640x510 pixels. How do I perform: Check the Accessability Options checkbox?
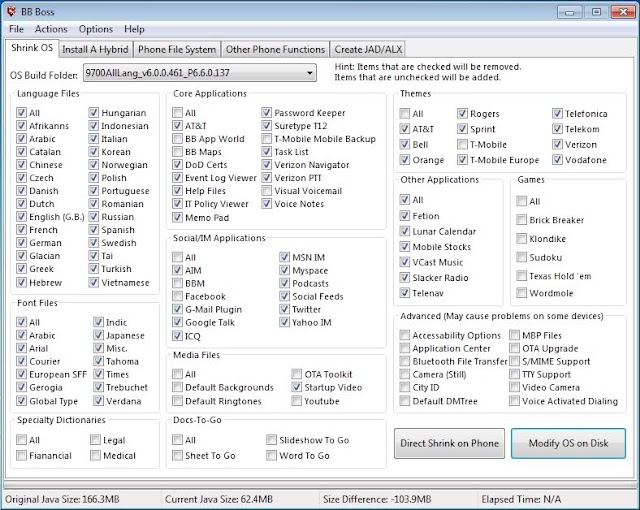click(404, 335)
